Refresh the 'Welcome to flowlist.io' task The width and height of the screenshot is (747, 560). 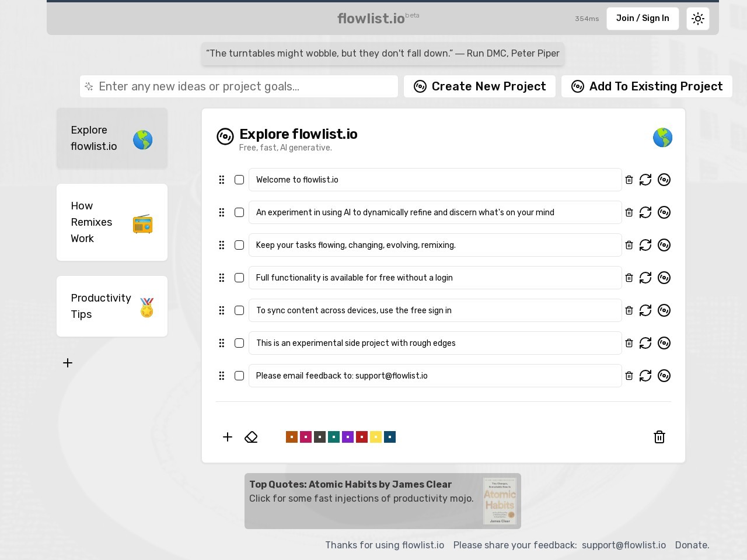tap(645, 180)
